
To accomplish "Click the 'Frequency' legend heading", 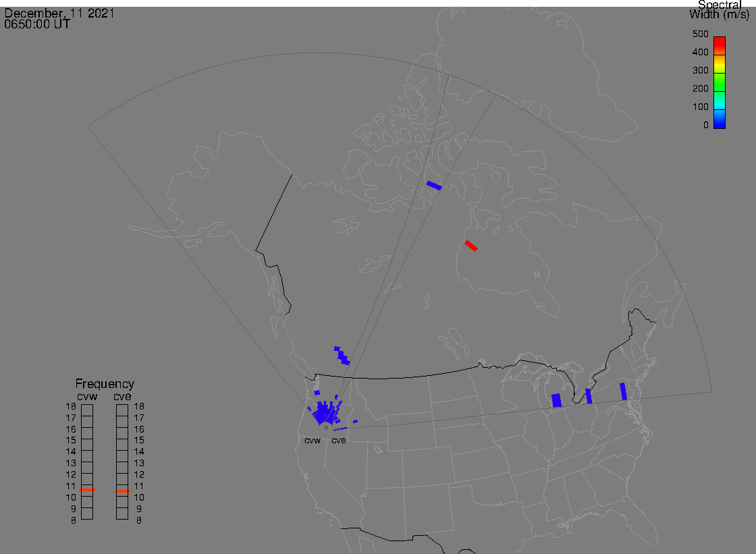I will point(105,384).
